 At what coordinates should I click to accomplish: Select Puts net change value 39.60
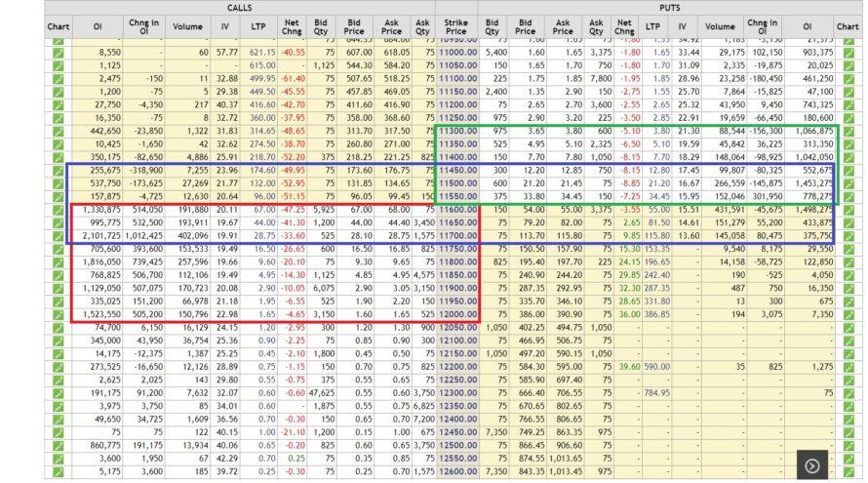629,367
